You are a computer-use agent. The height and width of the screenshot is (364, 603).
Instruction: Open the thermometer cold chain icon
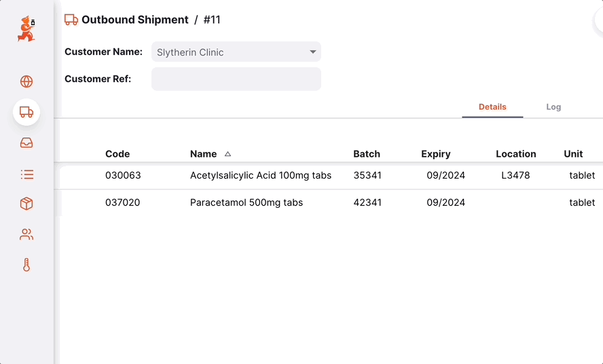26,265
